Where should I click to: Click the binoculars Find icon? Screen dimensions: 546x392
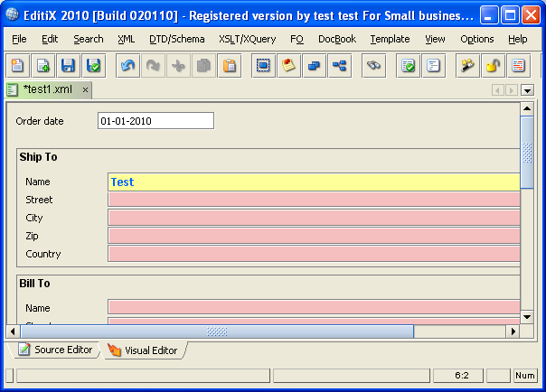(x=373, y=65)
